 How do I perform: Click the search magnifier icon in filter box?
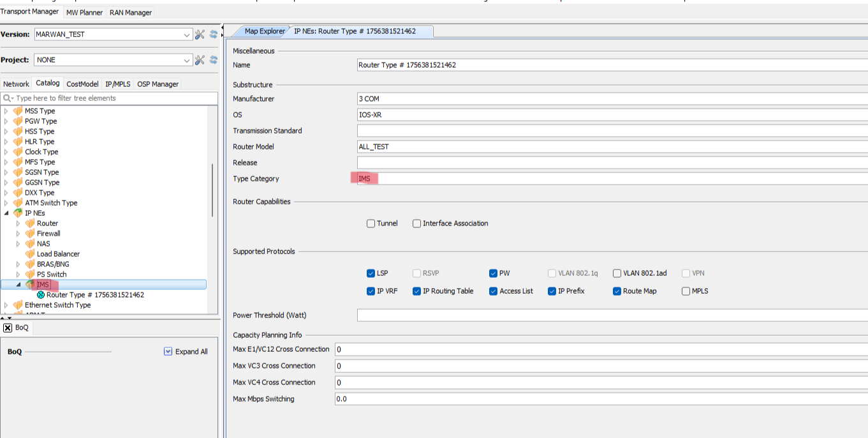(x=8, y=98)
